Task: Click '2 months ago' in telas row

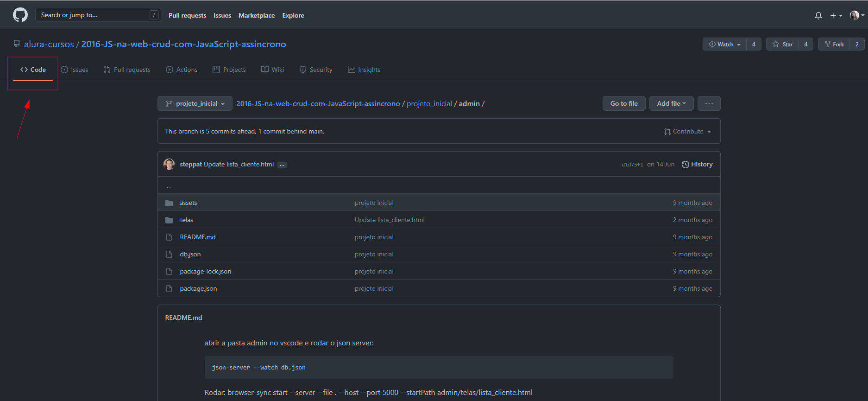Action: (692, 220)
